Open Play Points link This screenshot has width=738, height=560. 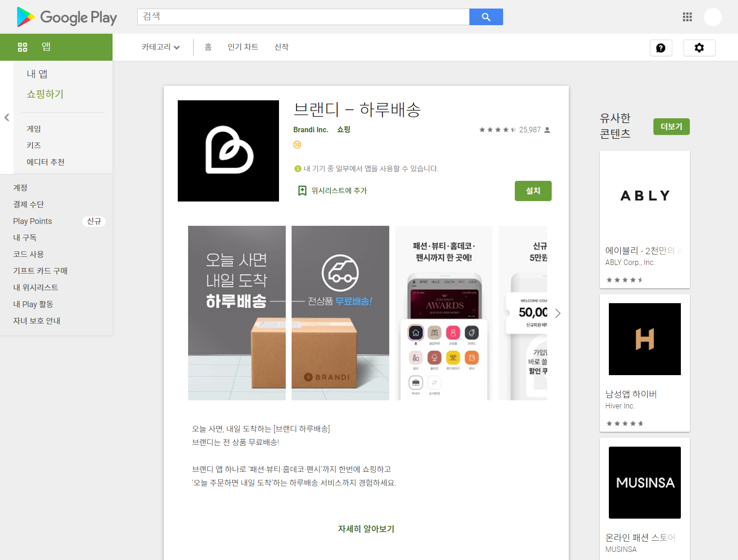32,221
